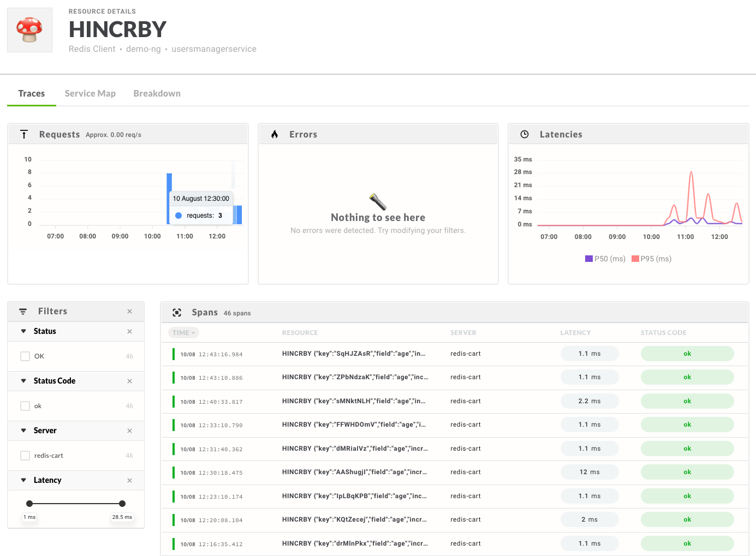The image size is (756, 556).
Task: Collapse the Status filter section
Action: pos(23,331)
